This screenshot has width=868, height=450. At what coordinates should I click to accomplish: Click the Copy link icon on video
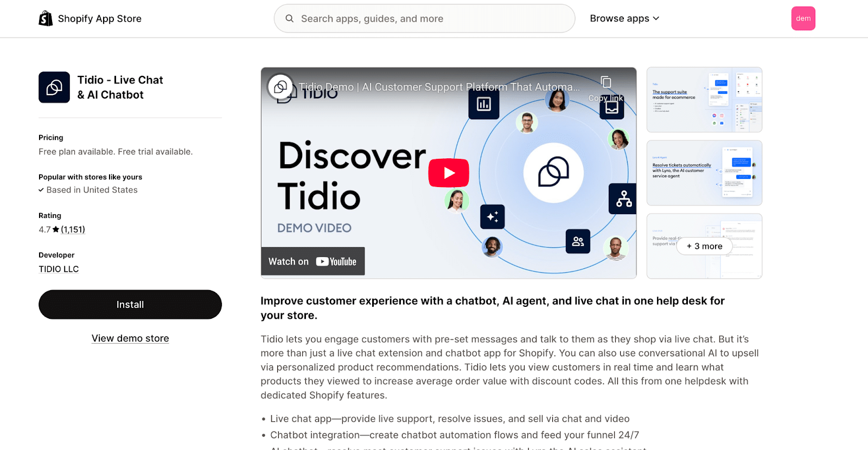[x=606, y=82]
